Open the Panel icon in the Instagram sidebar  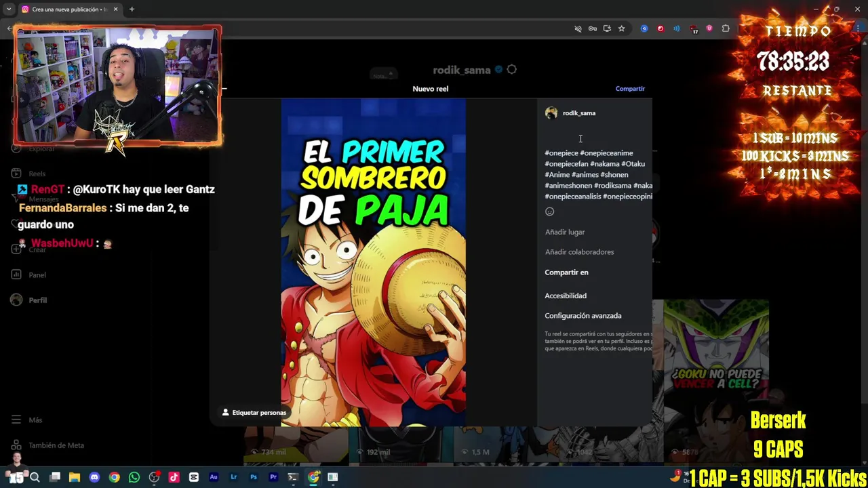point(16,274)
